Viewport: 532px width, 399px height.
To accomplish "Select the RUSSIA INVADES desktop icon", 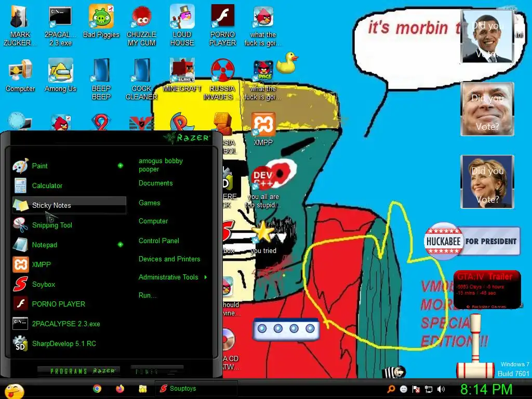I will tap(222, 79).
